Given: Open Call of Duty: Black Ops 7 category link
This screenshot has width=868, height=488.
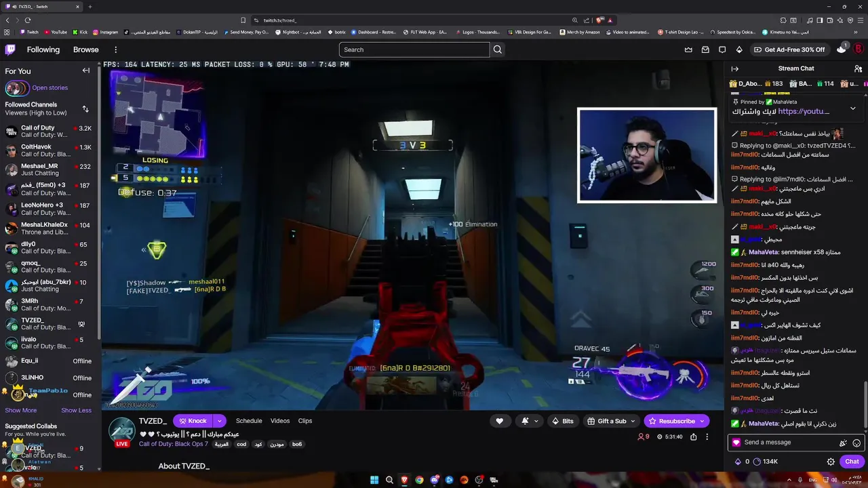Looking at the screenshot, I should pyautogui.click(x=174, y=444).
